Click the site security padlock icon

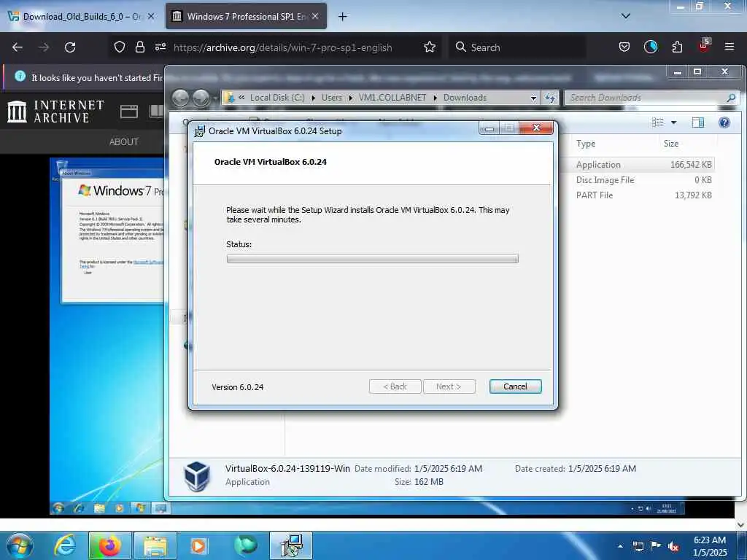point(139,47)
